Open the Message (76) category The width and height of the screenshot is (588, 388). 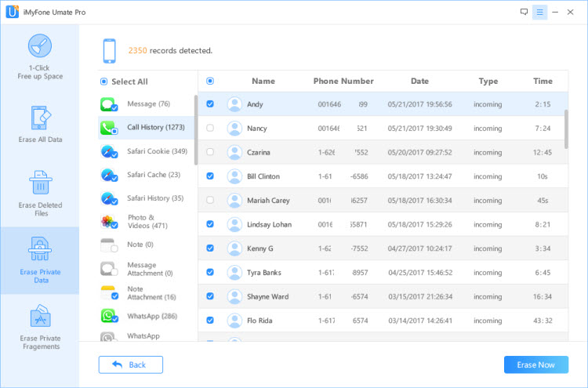[147, 103]
